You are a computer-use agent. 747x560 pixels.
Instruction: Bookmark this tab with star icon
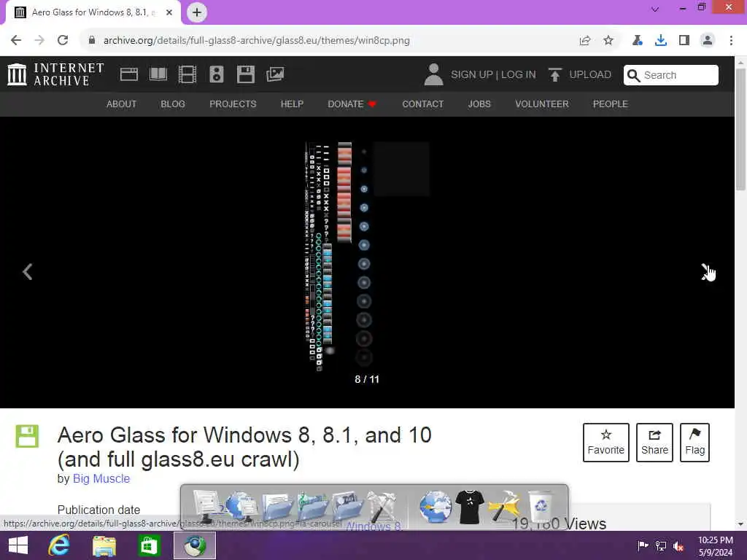(608, 41)
